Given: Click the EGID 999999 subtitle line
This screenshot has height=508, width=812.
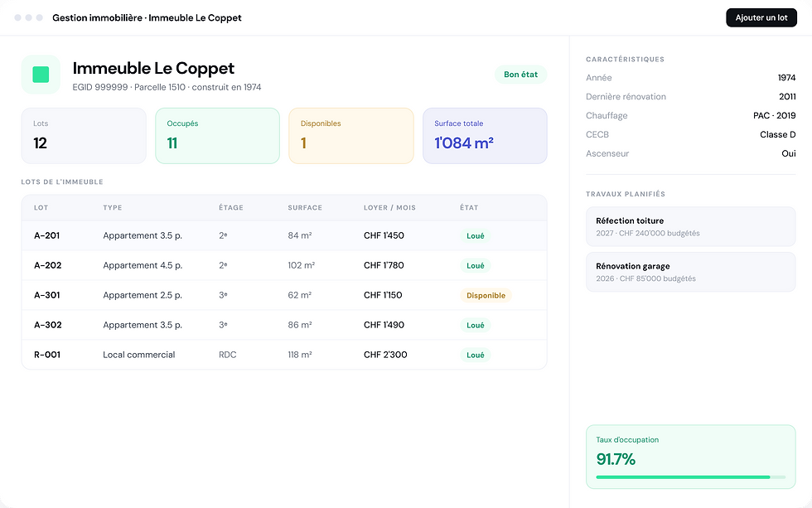Looking at the screenshot, I should [167, 88].
